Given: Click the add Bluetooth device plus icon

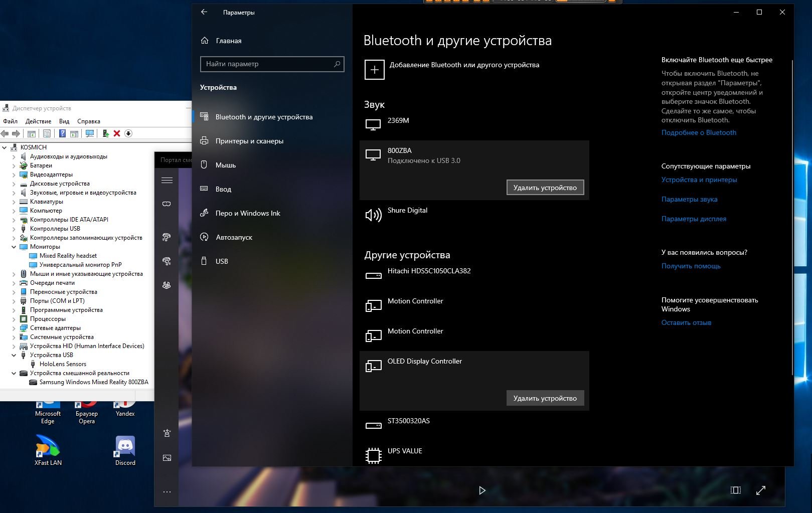Looking at the screenshot, I should tap(374, 70).
